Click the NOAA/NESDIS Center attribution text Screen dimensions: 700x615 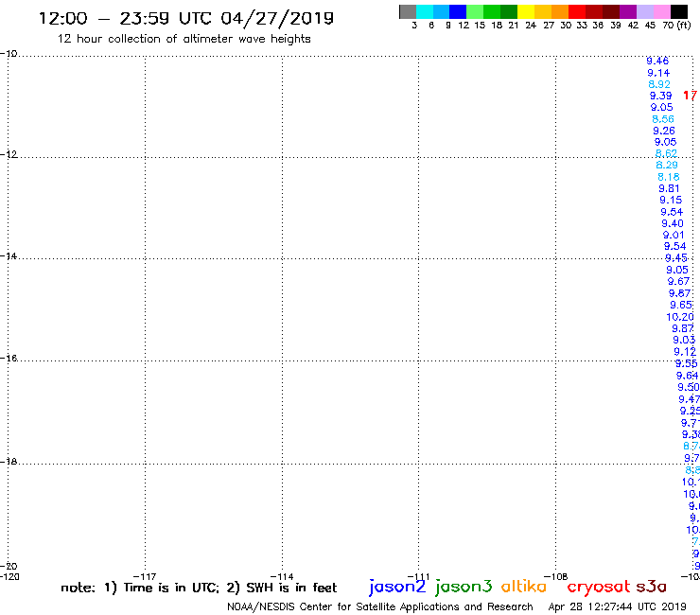coord(380,606)
